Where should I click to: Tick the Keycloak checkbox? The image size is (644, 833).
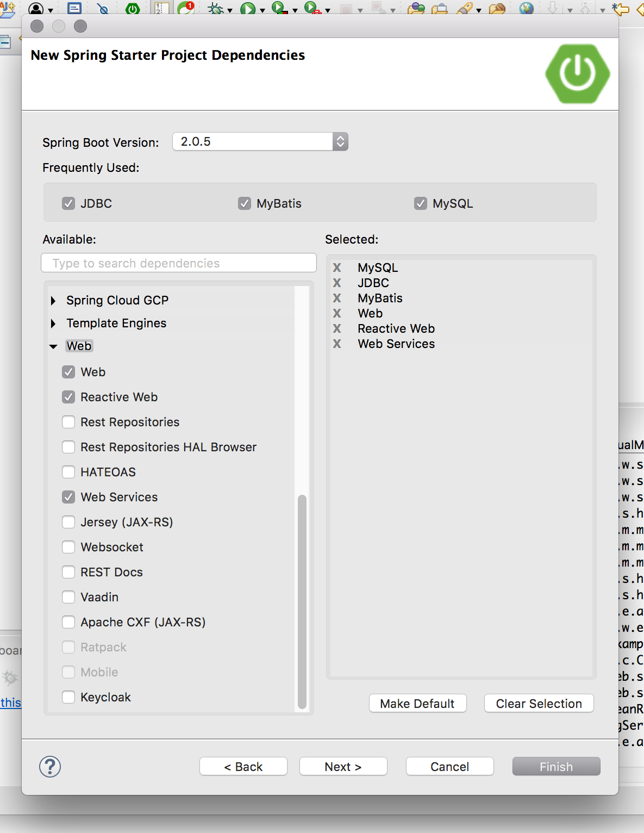coord(68,697)
